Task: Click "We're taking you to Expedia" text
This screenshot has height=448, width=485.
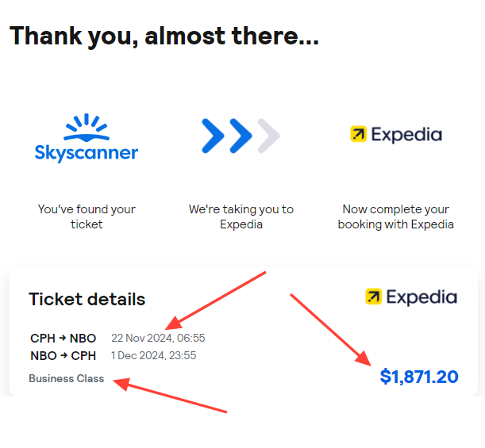Action: pos(241,217)
